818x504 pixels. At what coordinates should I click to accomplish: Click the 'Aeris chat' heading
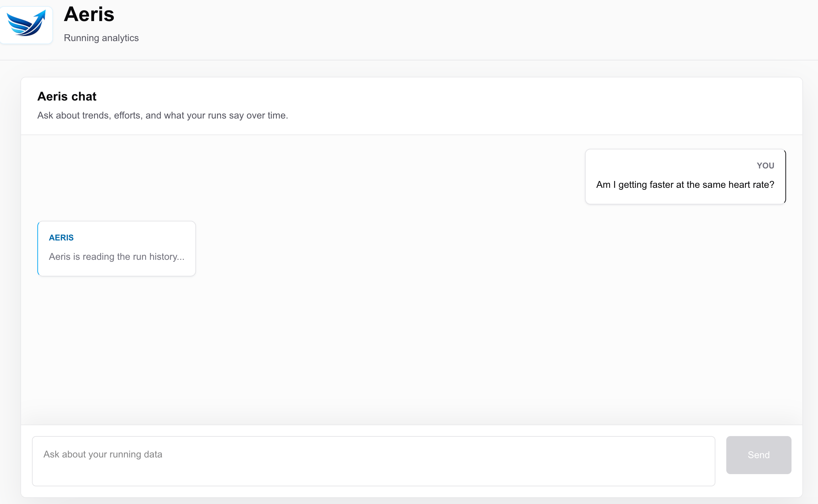tap(67, 96)
